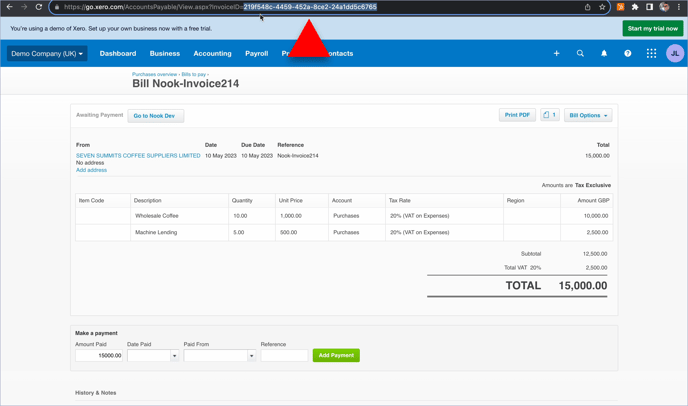Viewport: 688px width, 406px height.
Task: Click the attached files icon button
Action: coord(550,115)
